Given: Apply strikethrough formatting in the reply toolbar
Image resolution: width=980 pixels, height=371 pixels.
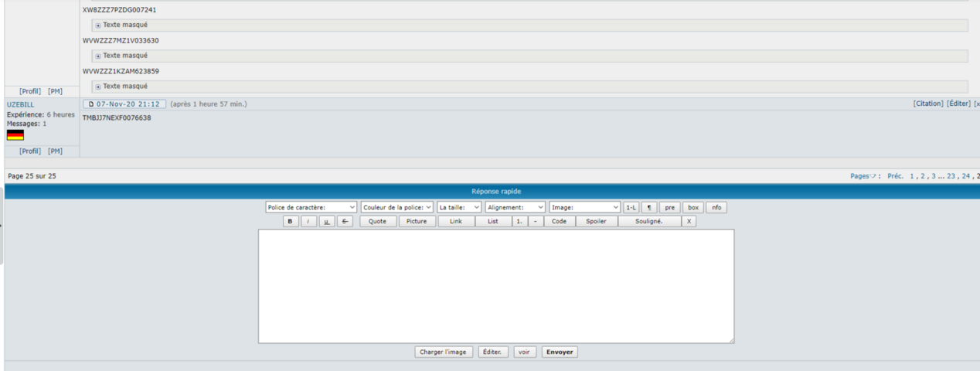Looking at the screenshot, I should coord(345,221).
